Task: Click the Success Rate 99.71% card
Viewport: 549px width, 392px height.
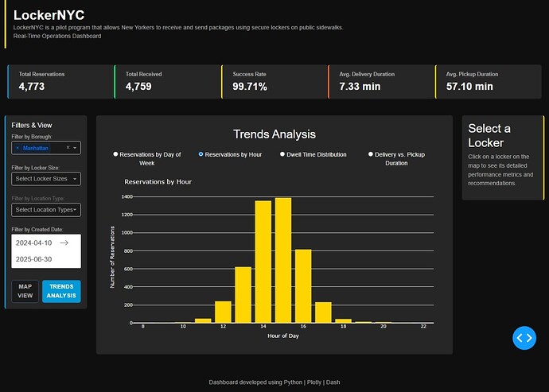Action: pos(274,82)
